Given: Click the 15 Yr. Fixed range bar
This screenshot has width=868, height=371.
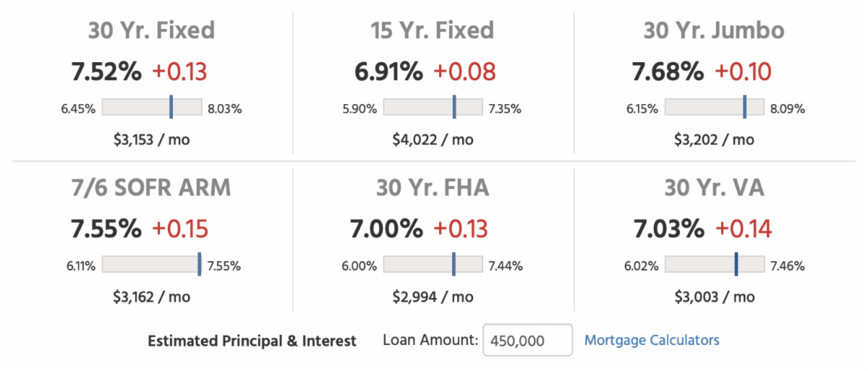Looking at the screenshot, I should (433, 108).
